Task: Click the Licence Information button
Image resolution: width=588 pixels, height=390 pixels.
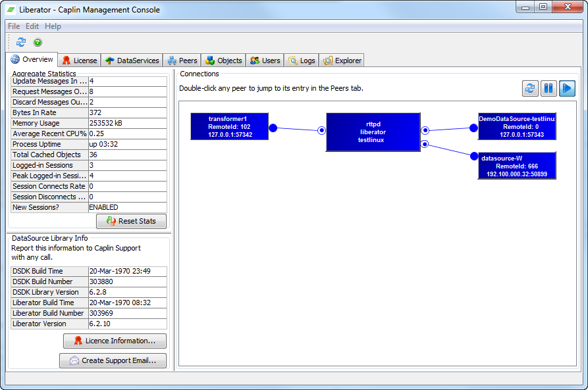Action: [x=115, y=341]
